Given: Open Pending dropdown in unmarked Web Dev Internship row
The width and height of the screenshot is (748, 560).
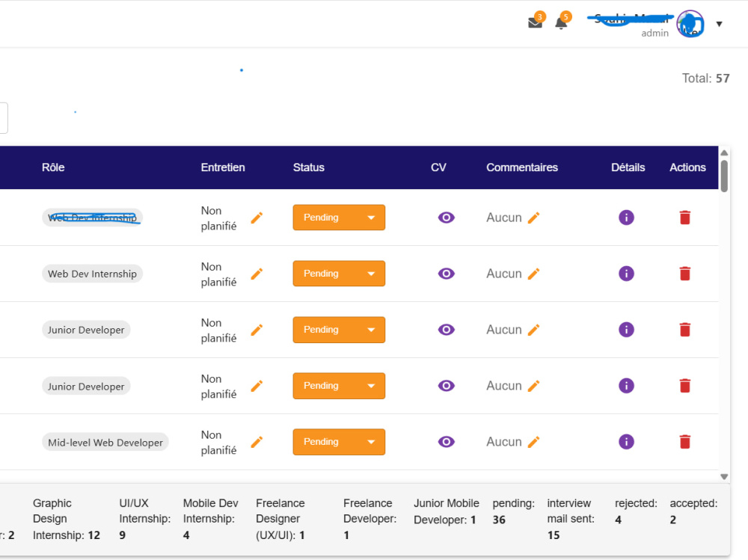Looking at the screenshot, I should pyautogui.click(x=339, y=274).
